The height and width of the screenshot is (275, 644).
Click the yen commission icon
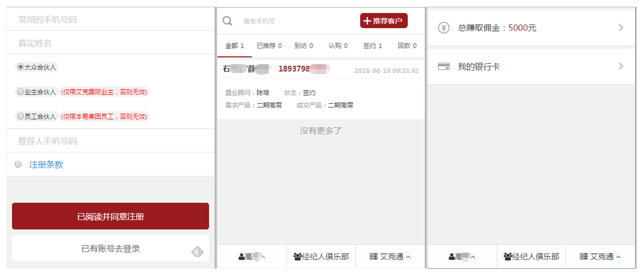click(x=443, y=28)
